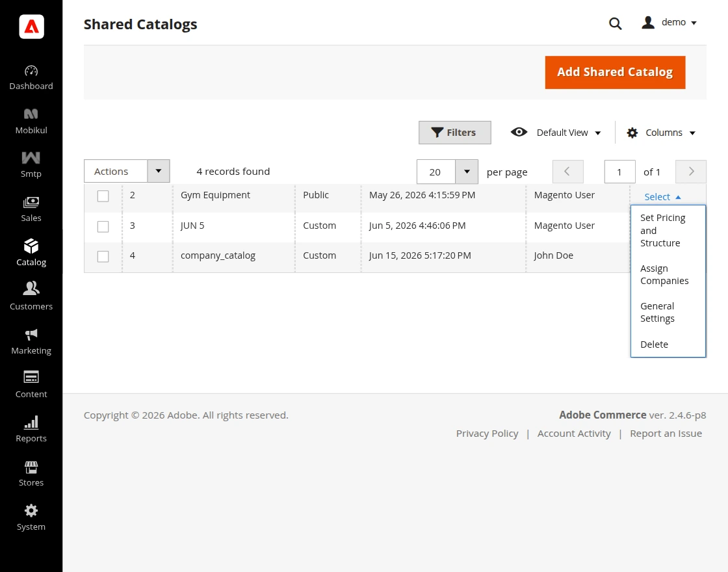
Task: Open the Default View dropdown
Action: (x=568, y=133)
